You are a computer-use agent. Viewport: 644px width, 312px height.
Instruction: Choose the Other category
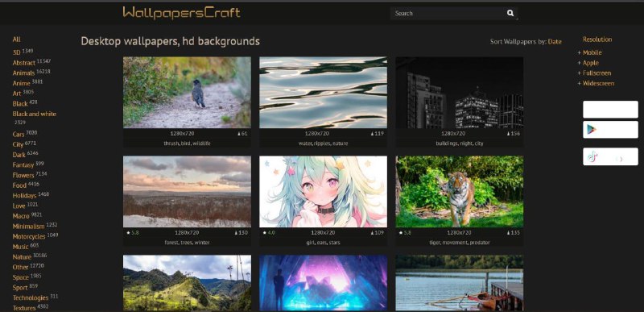(21, 267)
